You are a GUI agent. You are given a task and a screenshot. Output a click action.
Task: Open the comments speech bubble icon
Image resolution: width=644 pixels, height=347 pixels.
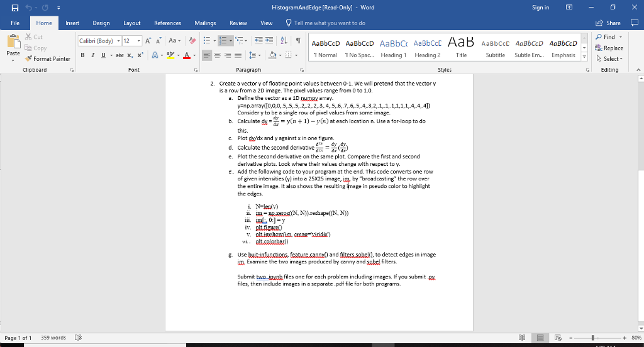click(634, 23)
